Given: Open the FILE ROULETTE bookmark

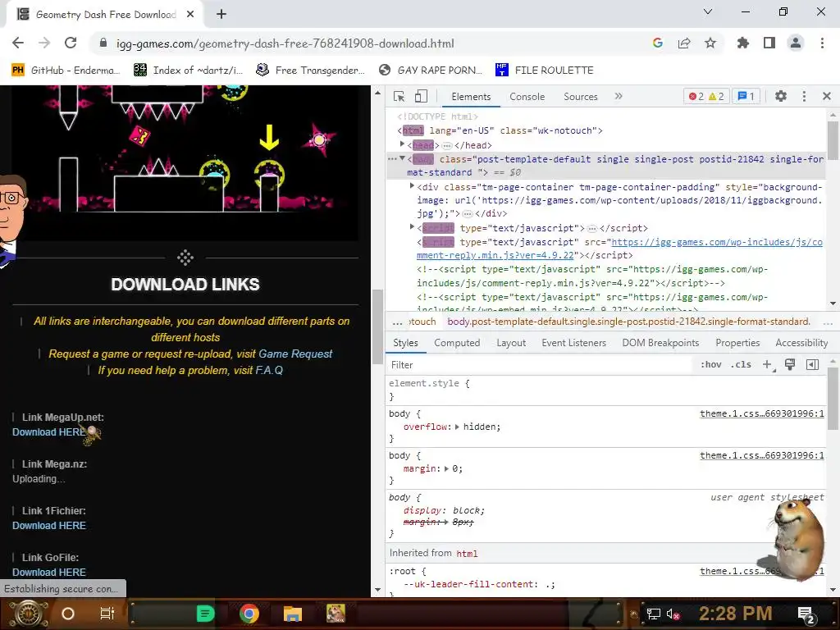Looking at the screenshot, I should [545, 71].
